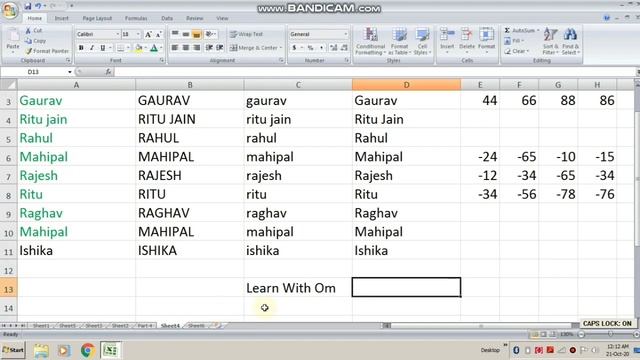Click the Select All corner button
640x360 pixels.
point(8,85)
